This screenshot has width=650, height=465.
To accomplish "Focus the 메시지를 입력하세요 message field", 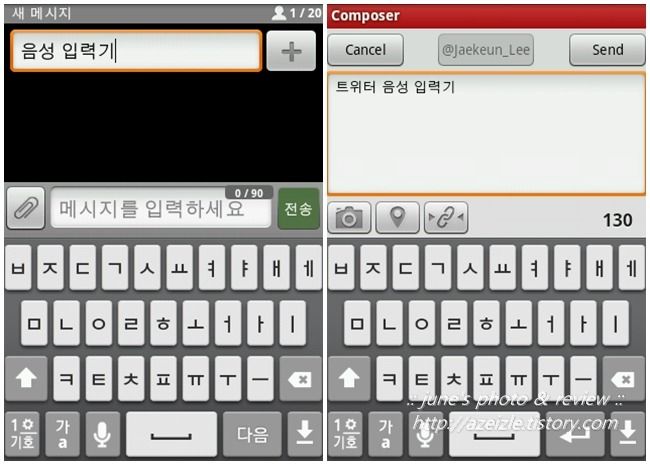I will point(161,208).
